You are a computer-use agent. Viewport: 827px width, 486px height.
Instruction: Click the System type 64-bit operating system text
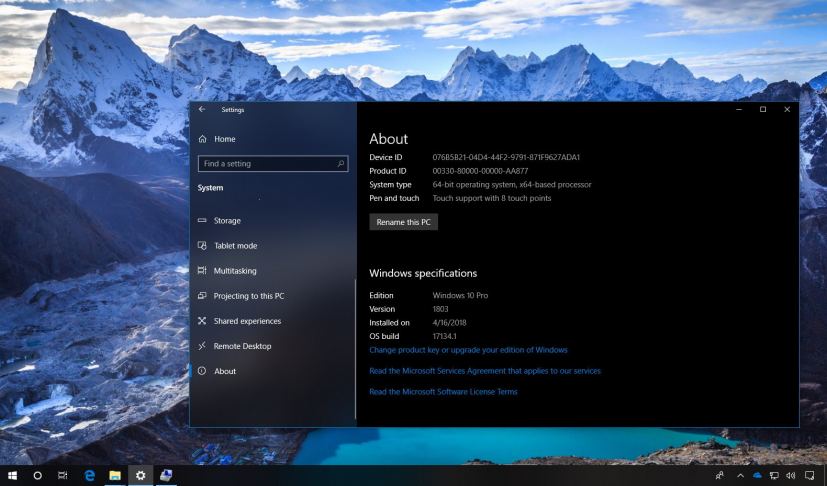(512, 185)
